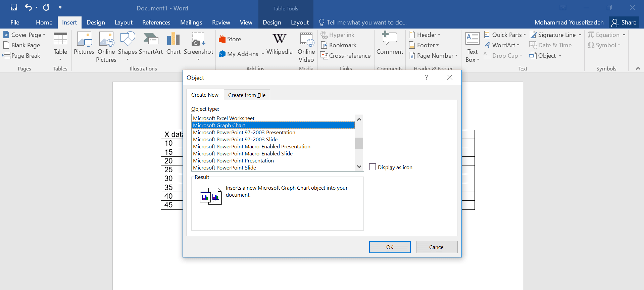This screenshot has width=644, height=290.
Task: Select Microsoft Excel Worksheet in list
Action: point(224,118)
